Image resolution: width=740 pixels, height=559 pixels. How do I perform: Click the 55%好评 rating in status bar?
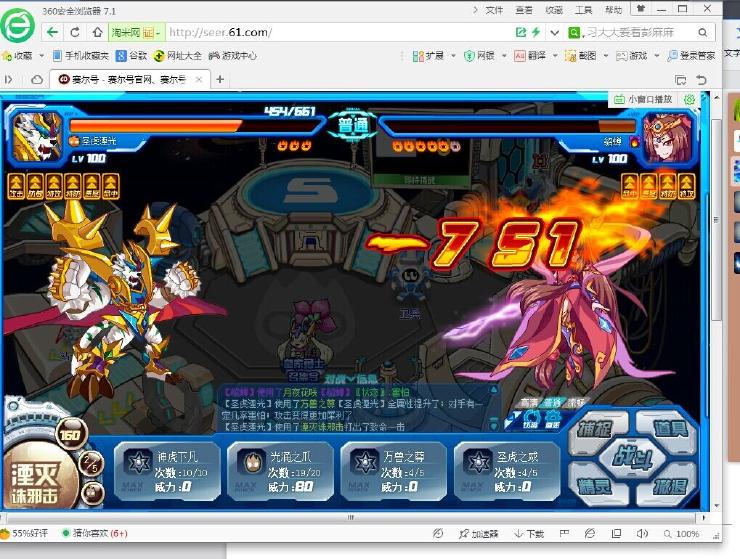(x=25, y=534)
